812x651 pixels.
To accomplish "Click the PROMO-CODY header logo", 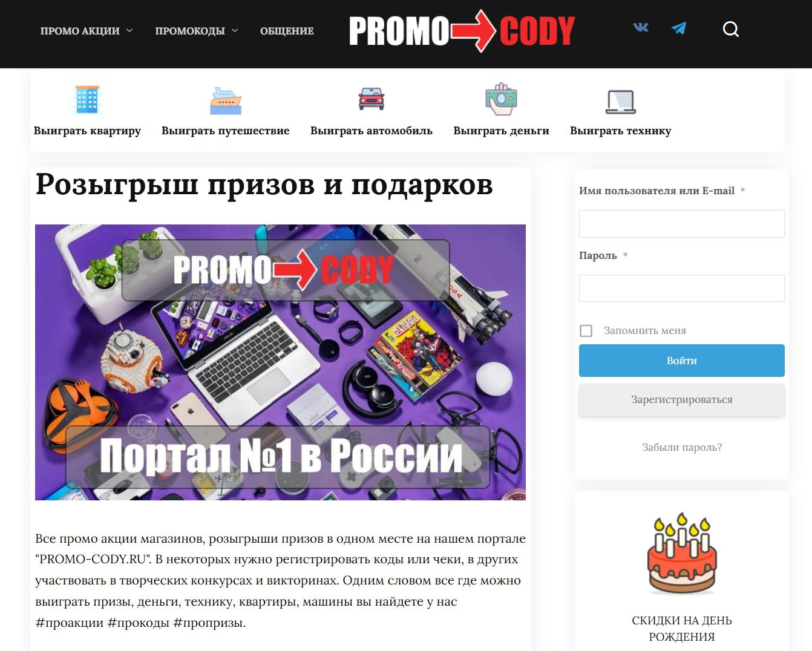I will tap(462, 31).
